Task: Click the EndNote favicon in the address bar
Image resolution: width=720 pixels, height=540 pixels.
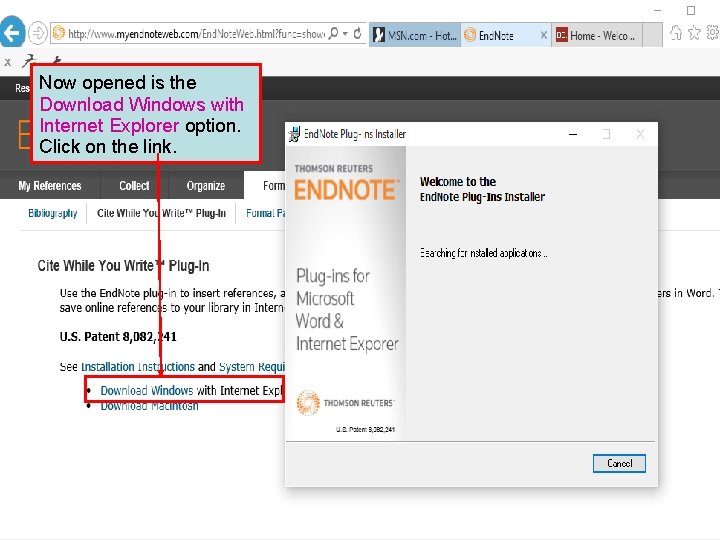Action: coord(59,33)
